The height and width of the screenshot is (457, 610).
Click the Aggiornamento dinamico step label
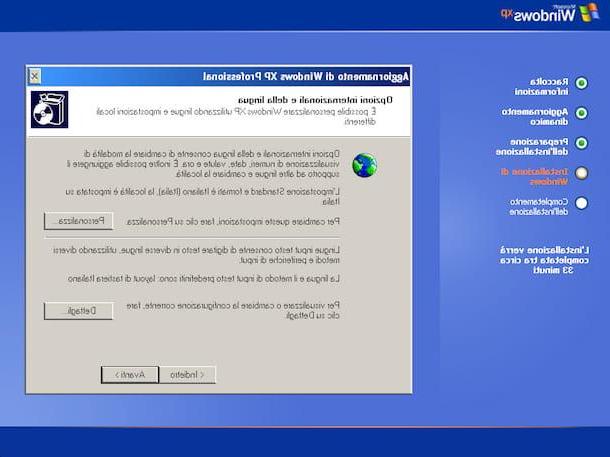point(535,117)
